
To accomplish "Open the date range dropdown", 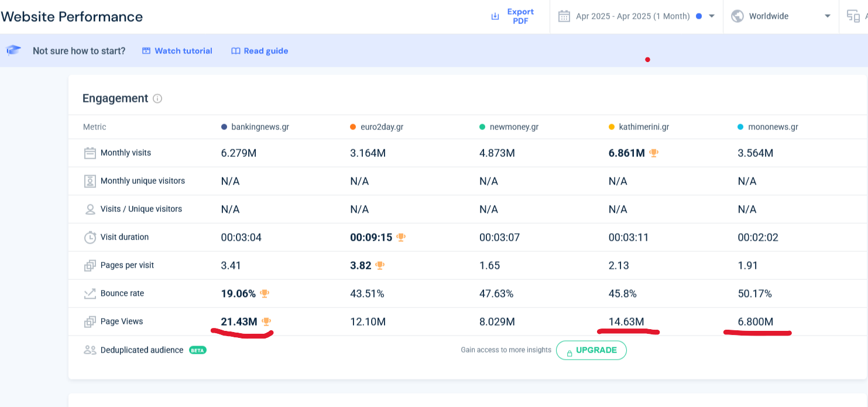I will [x=632, y=16].
